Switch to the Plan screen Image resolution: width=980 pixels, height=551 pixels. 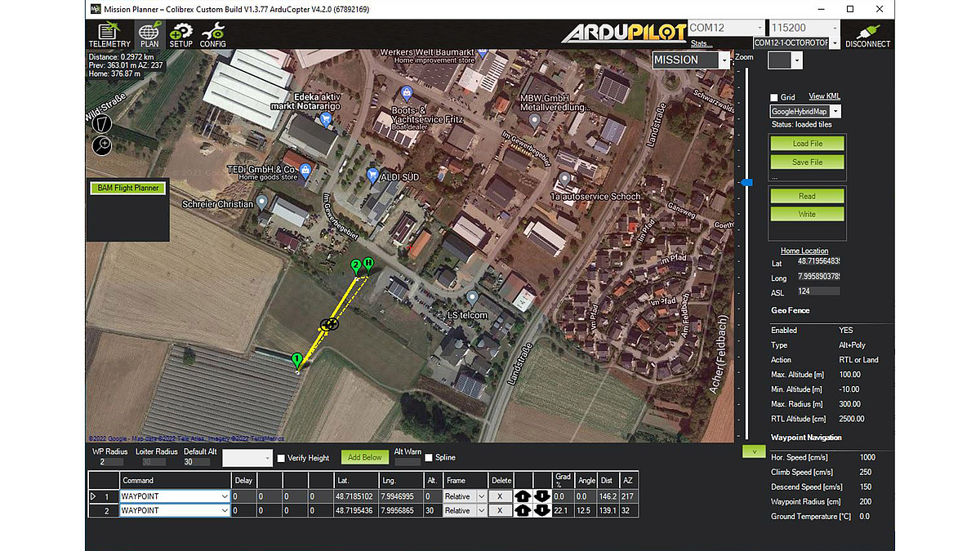149,34
